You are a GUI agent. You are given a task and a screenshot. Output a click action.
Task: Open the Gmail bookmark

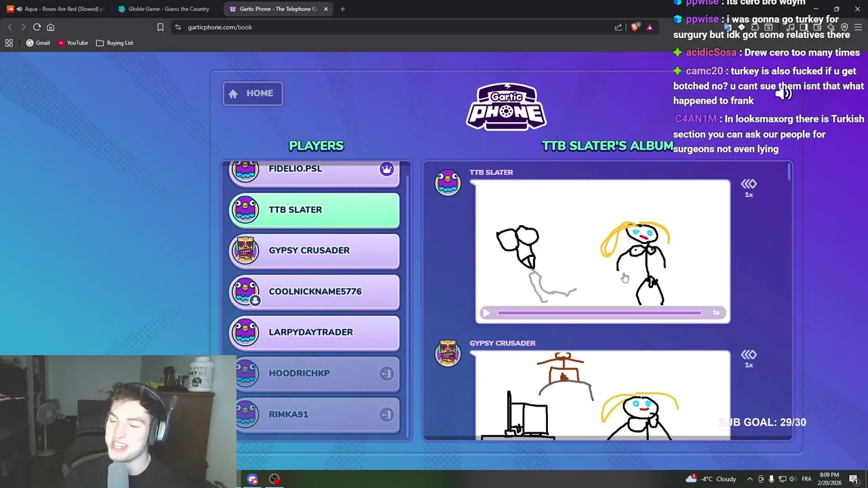point(38,43)
